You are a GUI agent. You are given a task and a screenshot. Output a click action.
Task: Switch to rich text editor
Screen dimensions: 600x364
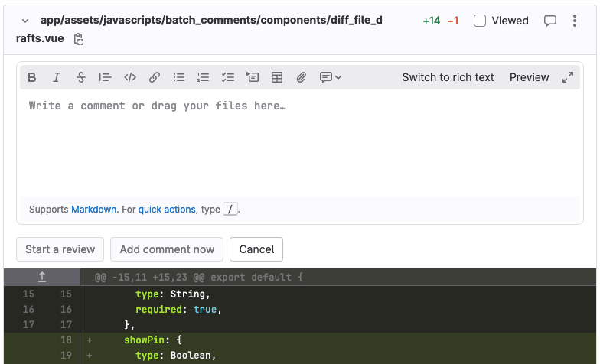(448, 77)
